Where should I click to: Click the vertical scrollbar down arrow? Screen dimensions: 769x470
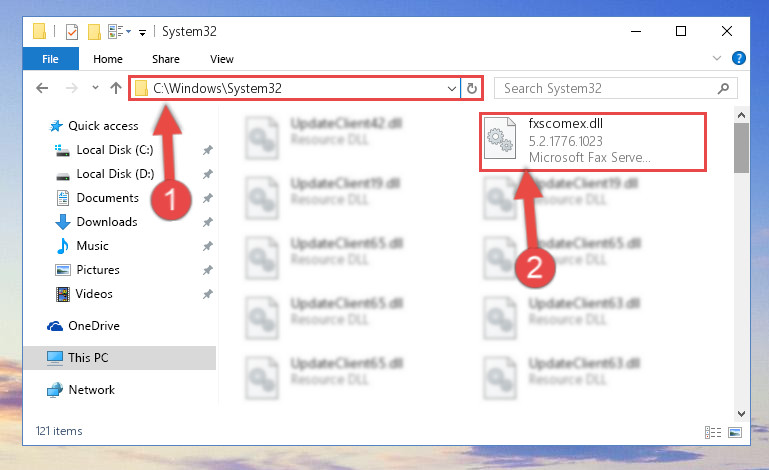(x=741, y=414)
